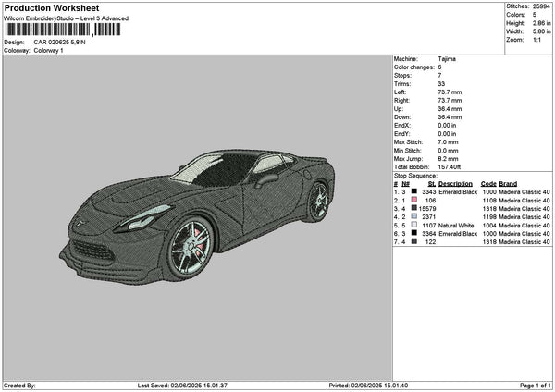Click thread code 1108 in stop row 2
This screenshot has height=392, width=555.
point(489,201)
